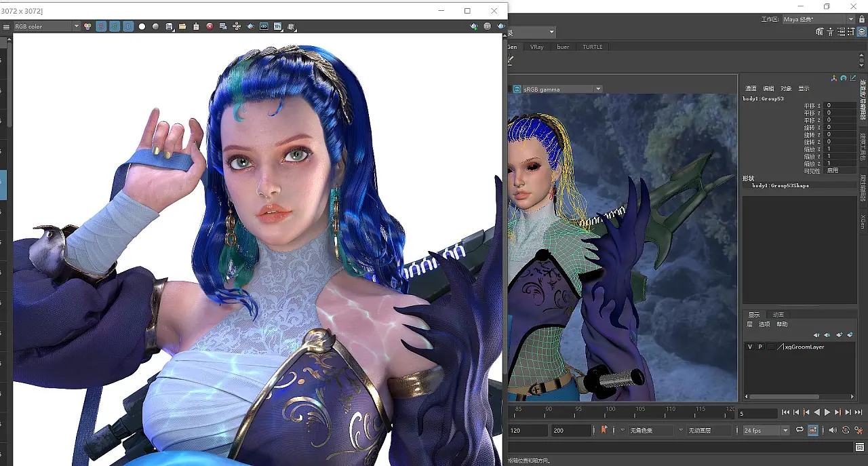
Task: Switch to white alpha channel circle icon
Action: [x=142, y=26]
